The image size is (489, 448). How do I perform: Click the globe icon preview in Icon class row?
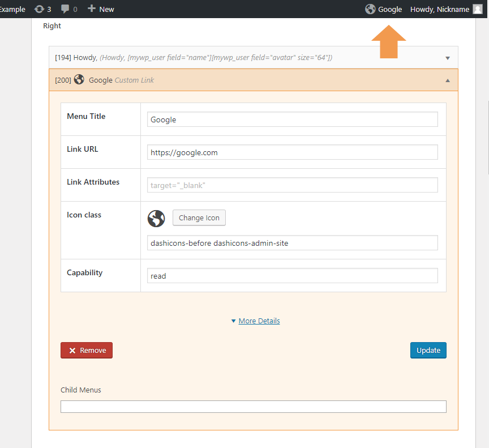pos(156,219)
